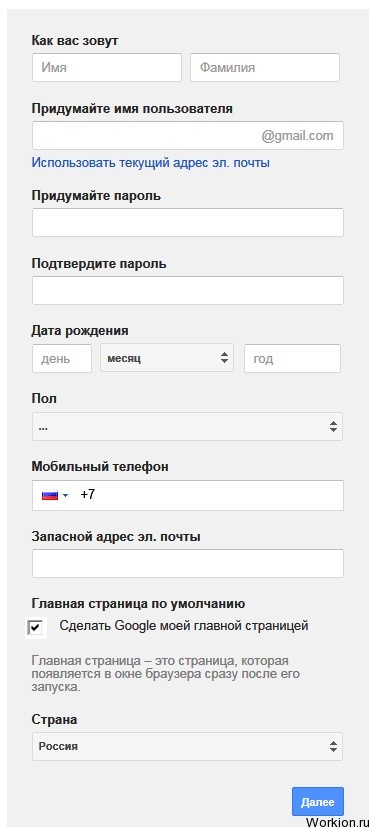Click the Главная страница по умолчанию heading
This screenshot has width=371, height=829.
[x=137, y=603]
